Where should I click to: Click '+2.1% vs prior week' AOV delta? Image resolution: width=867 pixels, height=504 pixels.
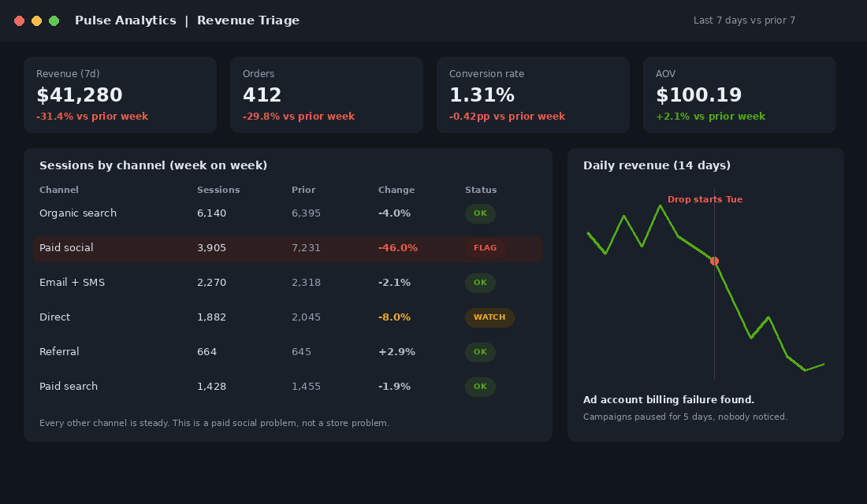(710, 117)
